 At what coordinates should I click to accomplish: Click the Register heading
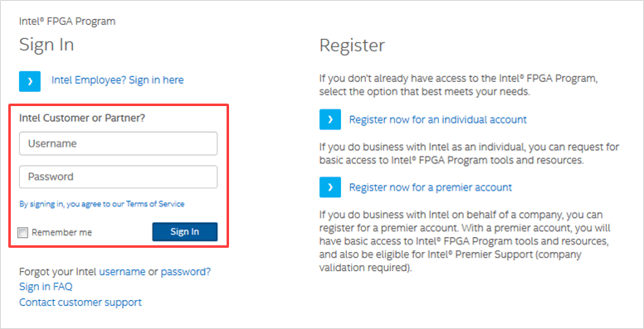[x=353, y=45]
